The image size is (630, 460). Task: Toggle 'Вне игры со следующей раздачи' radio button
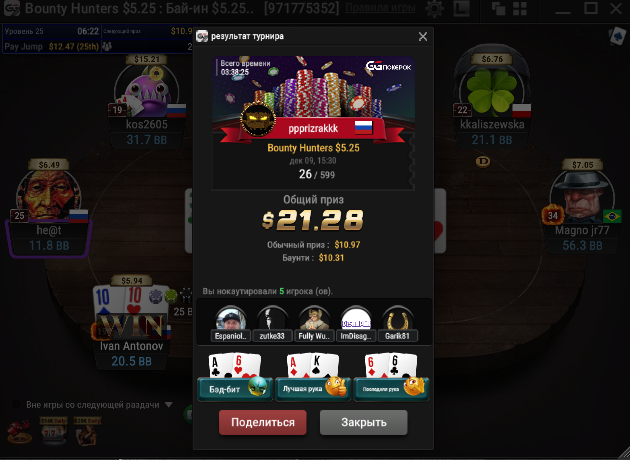click(16, 405)
